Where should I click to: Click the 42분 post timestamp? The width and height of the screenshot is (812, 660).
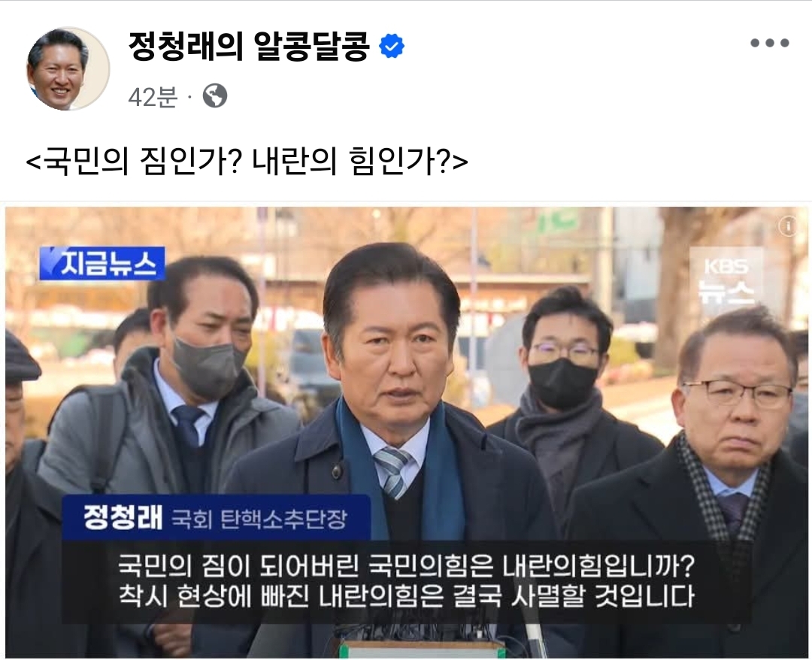(153, 96)
